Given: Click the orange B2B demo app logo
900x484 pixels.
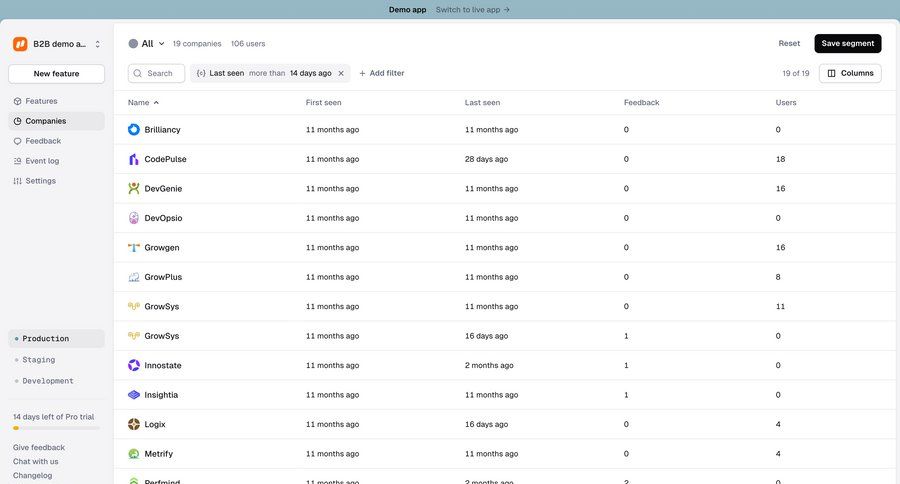Looking at the screenshot, I should [20, 44].
